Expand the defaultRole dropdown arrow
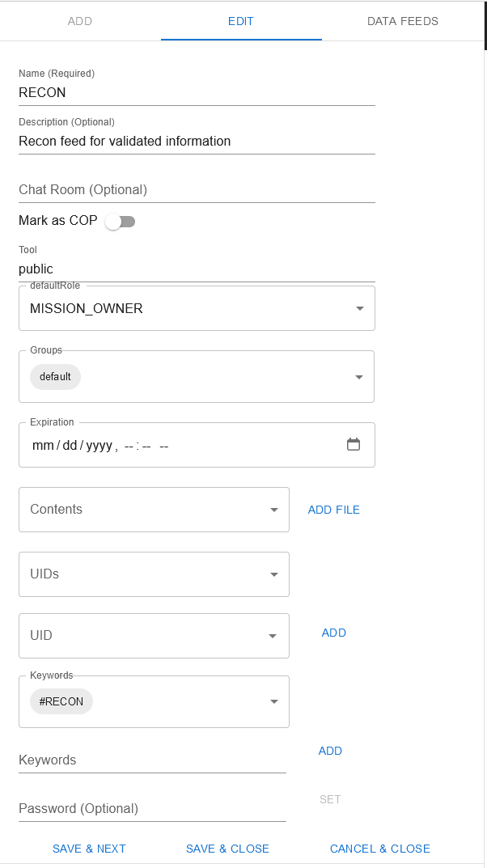The height and width of the screenshot is (868, 487). (359, 308)
